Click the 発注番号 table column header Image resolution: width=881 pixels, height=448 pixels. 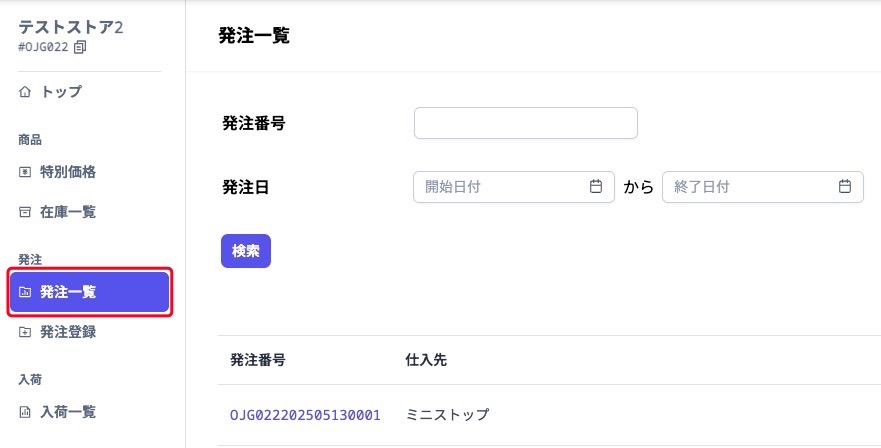tap(257, 360)
